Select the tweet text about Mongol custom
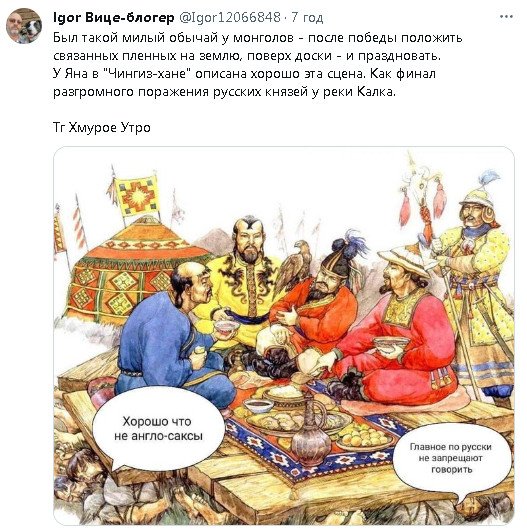527x531 pixels. (x=258, y=64)
